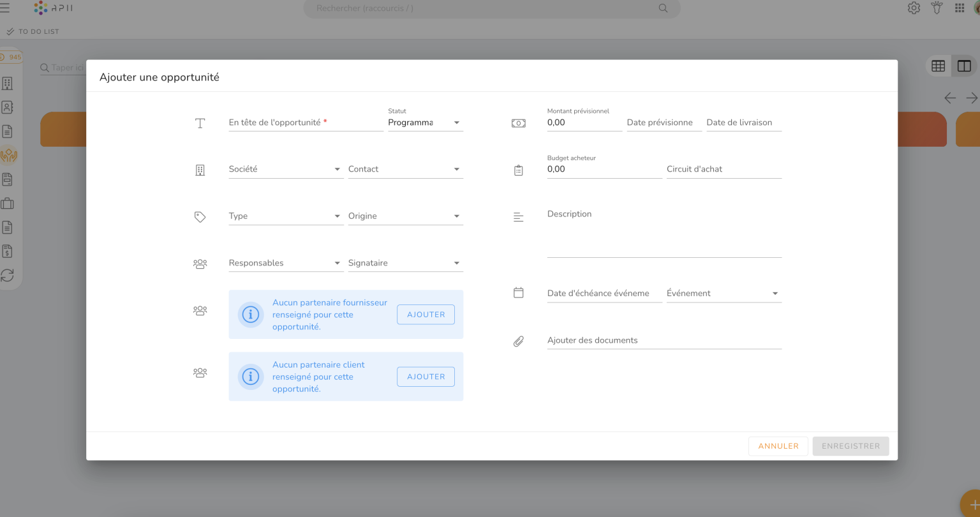
Task: Click the search magnifier icon in top bar
Action: tap(663, 8)
